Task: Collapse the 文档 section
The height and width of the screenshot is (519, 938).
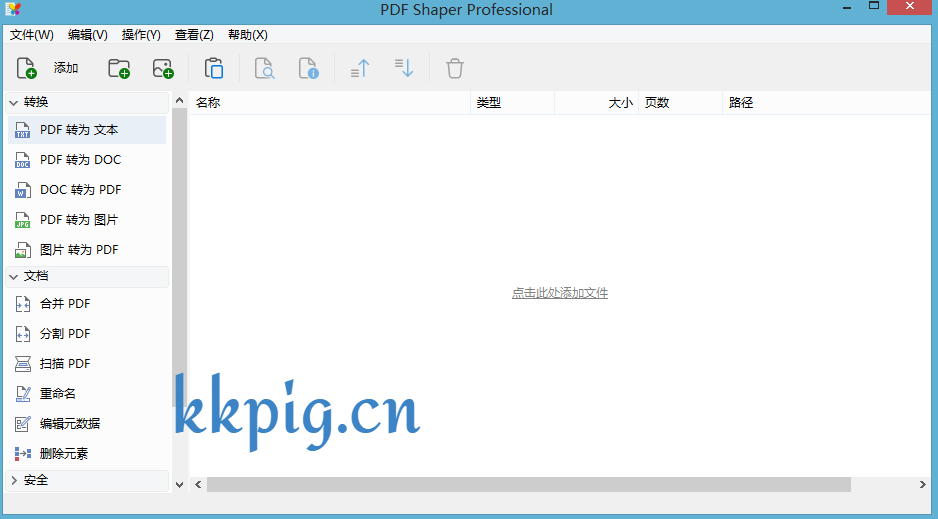Action: tap(87, 276)
